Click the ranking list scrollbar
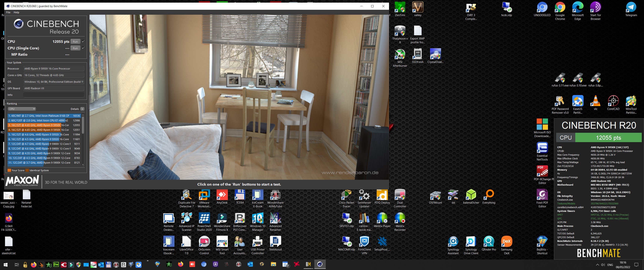This screenshot has height=270, width=644. click(x=83, y=125)
